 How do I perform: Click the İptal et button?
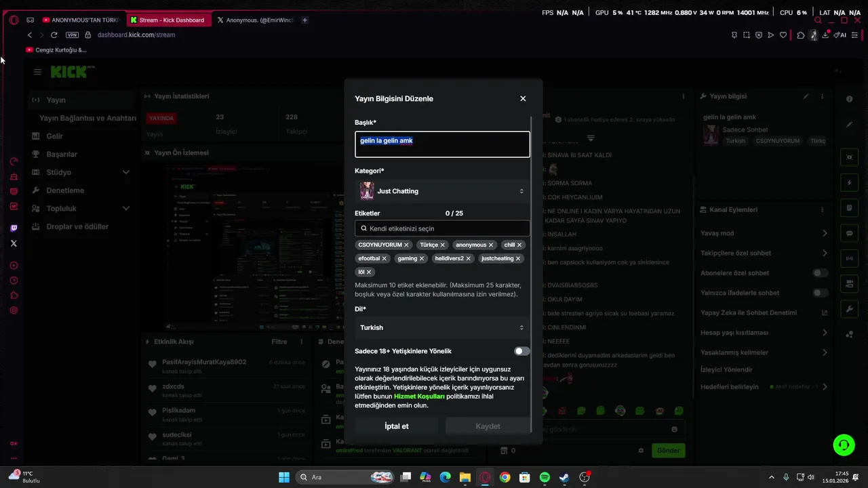click(x=397, y=426)
